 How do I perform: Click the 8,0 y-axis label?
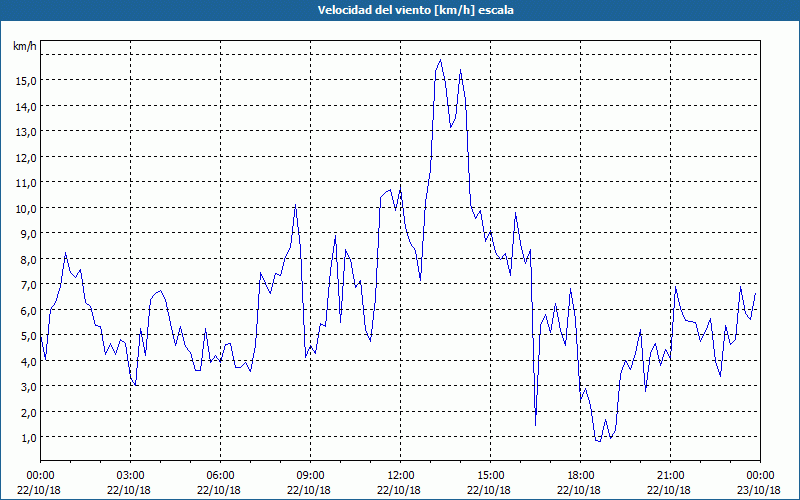coord(28,259)
